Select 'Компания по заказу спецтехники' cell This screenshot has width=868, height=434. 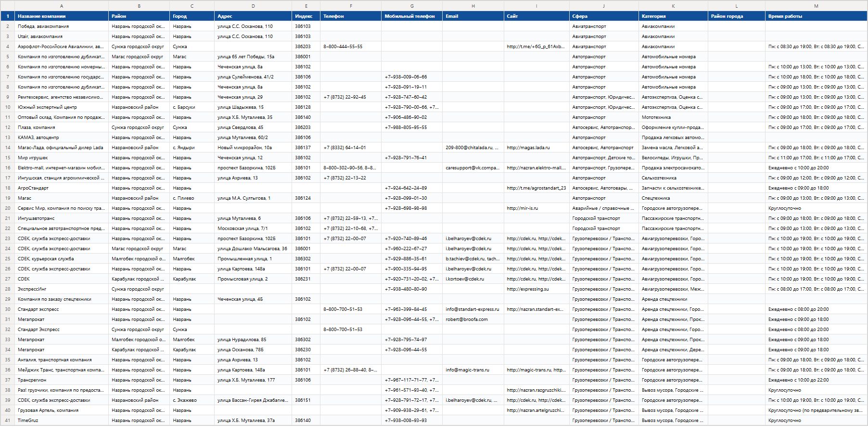[x=62, y=299]
